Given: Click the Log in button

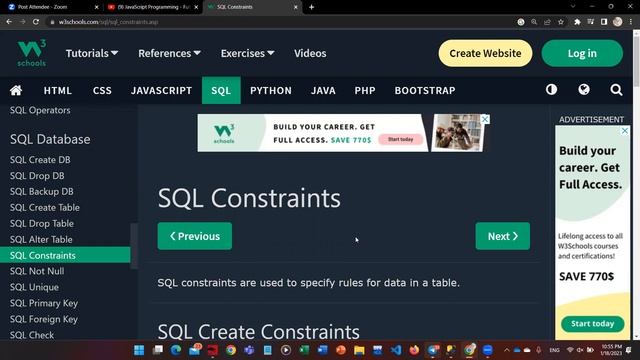Looking at the screenshot, I should click(x=582, y=53).
